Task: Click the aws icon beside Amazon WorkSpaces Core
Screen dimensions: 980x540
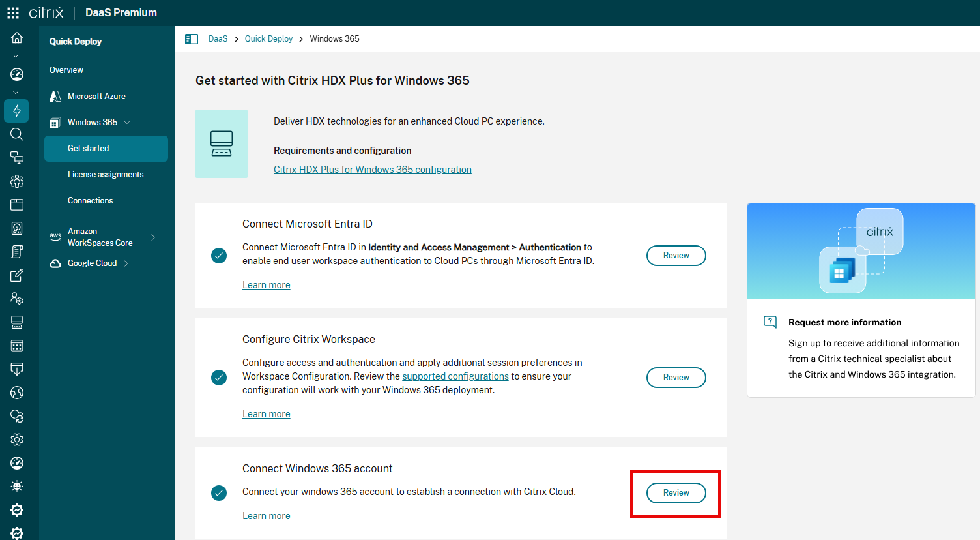Action: (55, 235)
